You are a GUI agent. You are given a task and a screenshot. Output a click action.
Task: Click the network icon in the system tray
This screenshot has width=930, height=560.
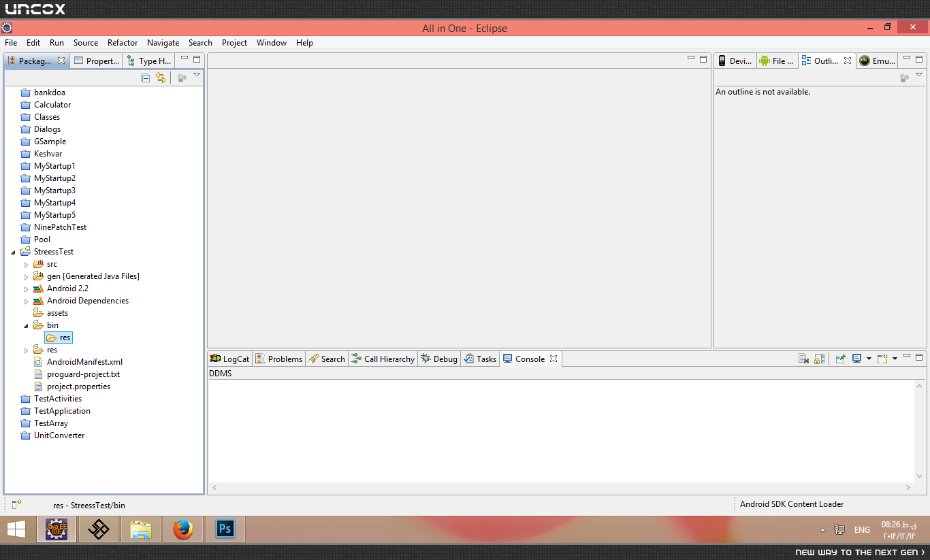tap(839, 530)
